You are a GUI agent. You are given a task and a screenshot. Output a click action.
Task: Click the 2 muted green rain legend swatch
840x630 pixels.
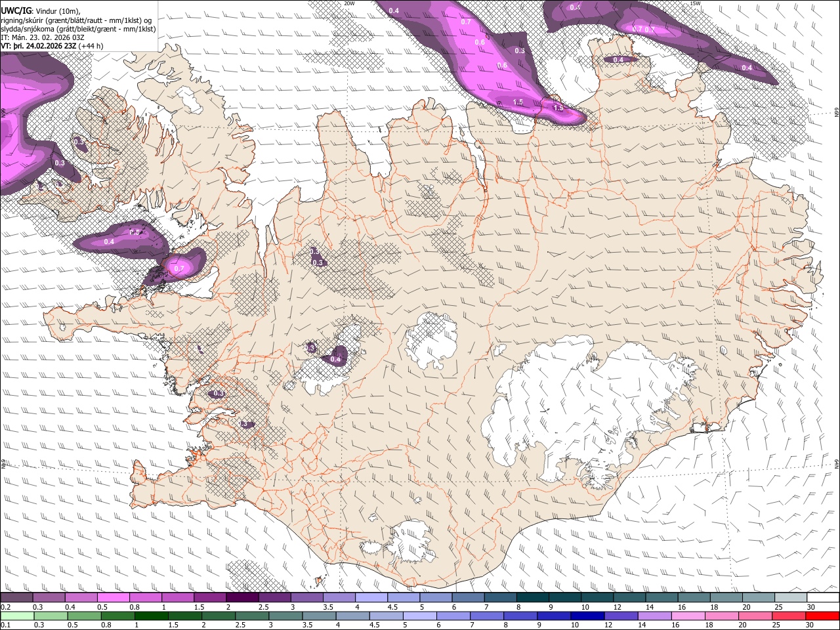point(219,616)
